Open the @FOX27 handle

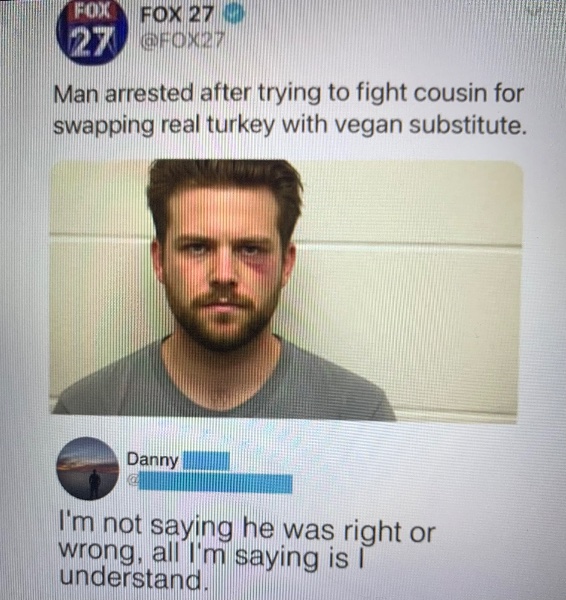coord(182,41)
